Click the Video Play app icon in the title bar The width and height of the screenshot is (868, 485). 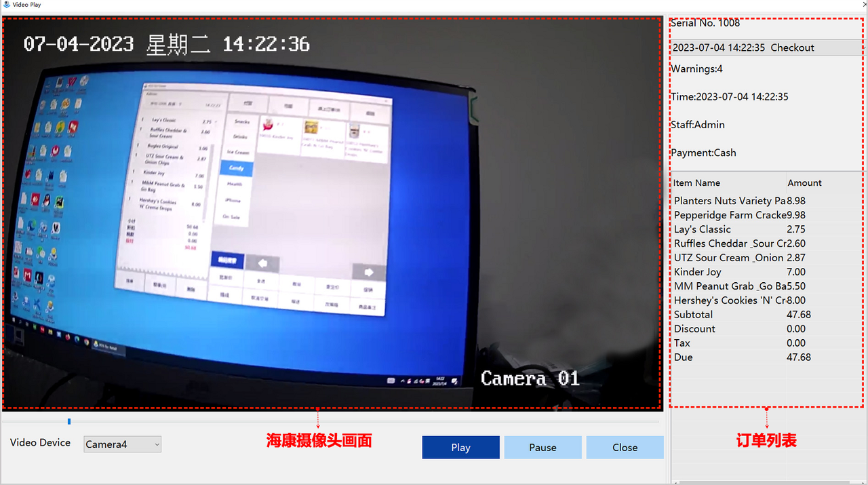pyautogui.click(x=6, y=5)
